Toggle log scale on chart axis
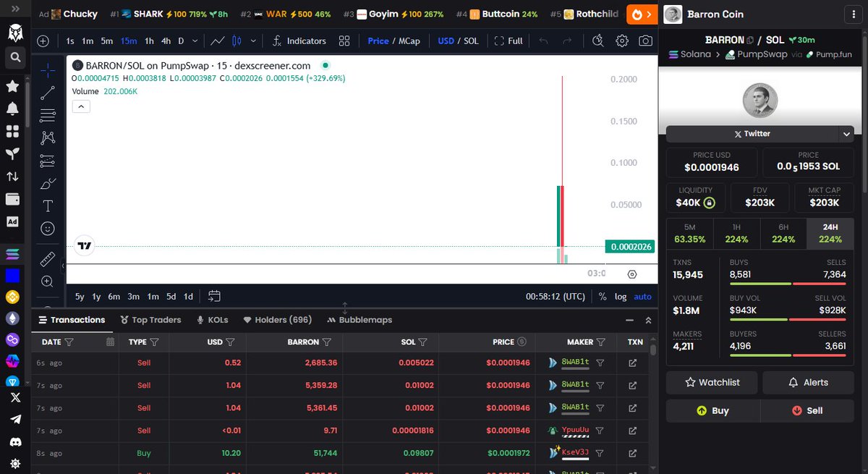This screenshot has width=868, height=474. click(x=621, y=297)
